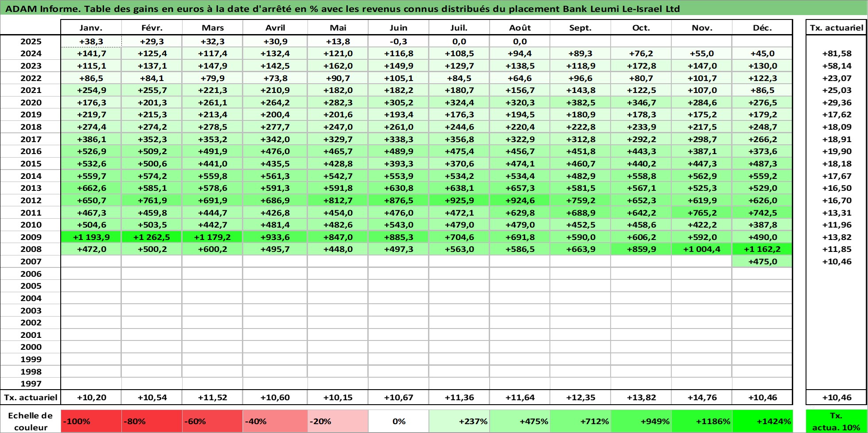Select the -80% red color swatch
This screenshot has width=868, height=433.
point(152,421)
